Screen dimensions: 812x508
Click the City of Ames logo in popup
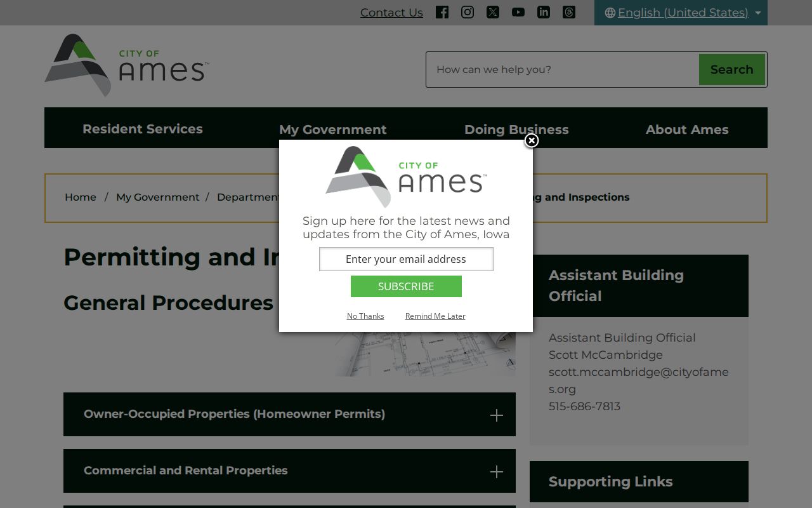pos(406,177)
